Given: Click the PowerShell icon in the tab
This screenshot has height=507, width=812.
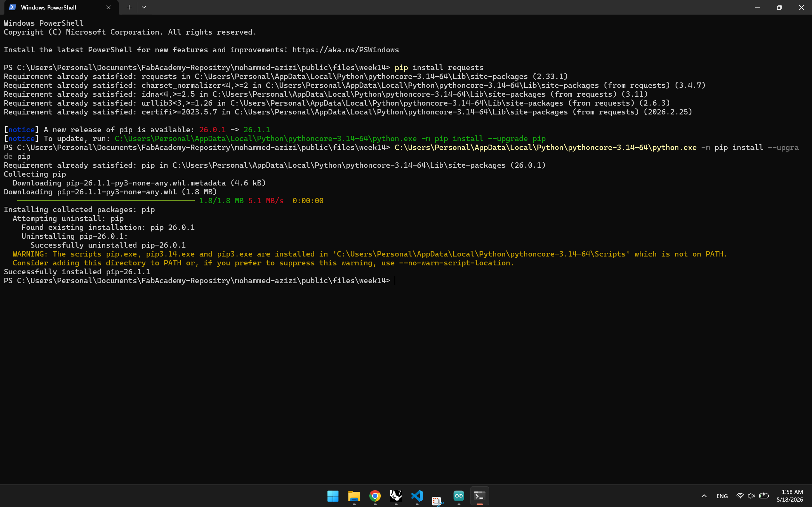Looking at the screenshot, I should point(12,7).
